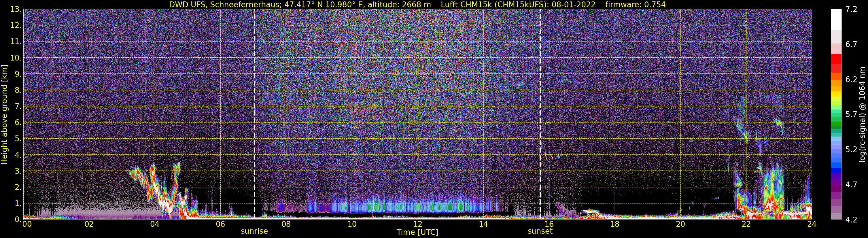Click the time axis tick label 16
This screenshot has height=238, width=868.
[549, 224]
